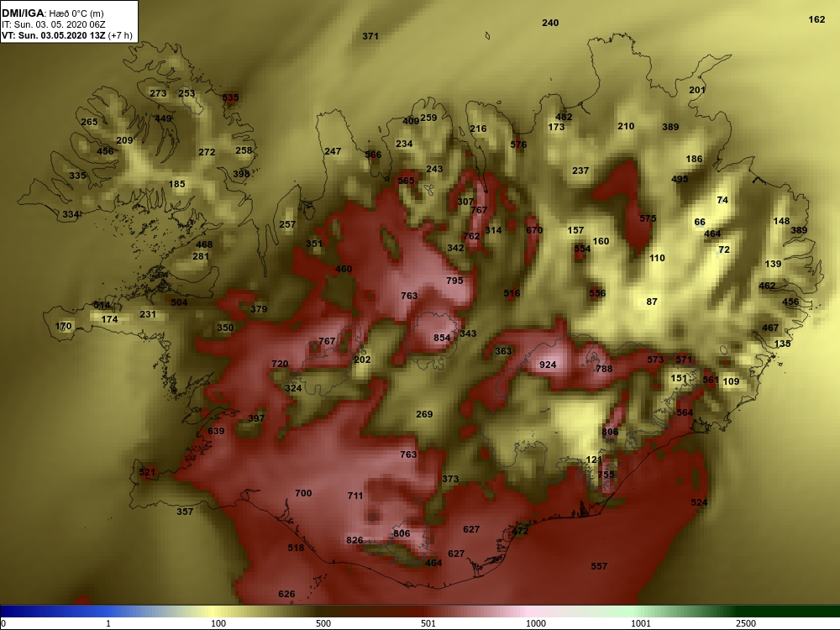Image resolution: width=840 pixels, height=630 pixels.
Task: Click the 670 value label
Action: [534, 230]
